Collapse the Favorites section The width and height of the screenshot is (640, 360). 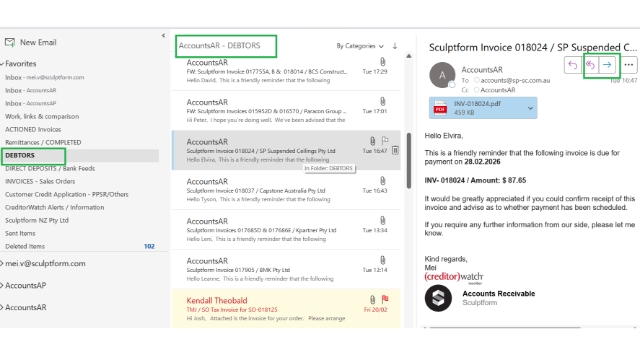click(2, 64)
